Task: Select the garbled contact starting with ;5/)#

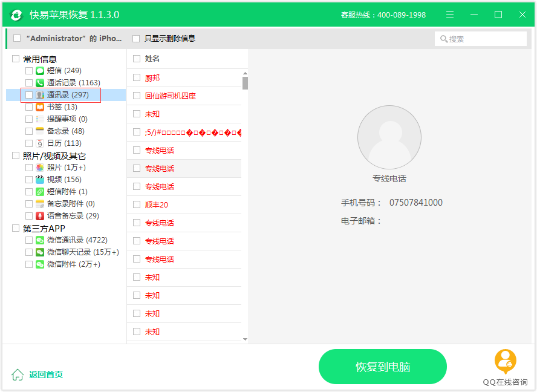Action: point(193,132)
